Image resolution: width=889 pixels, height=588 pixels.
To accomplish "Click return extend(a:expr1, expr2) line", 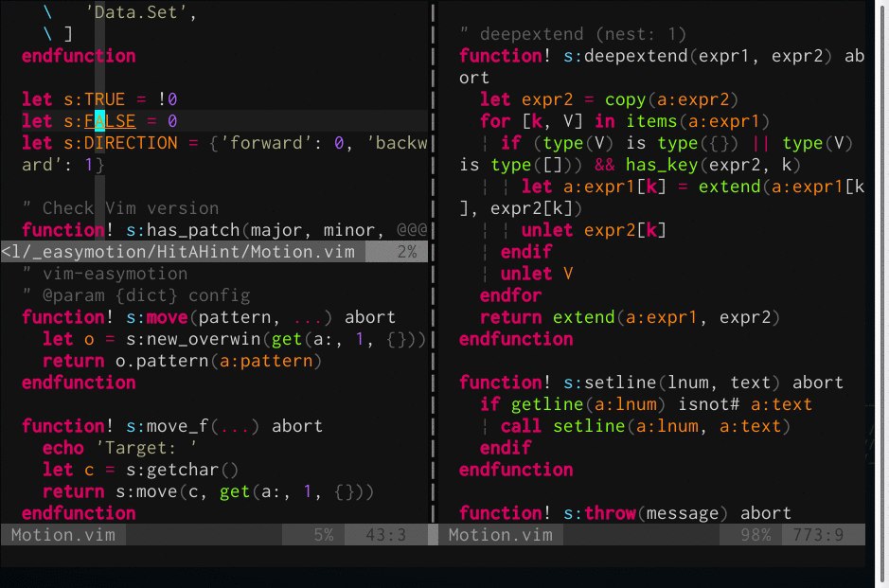I will coord(631,317).
